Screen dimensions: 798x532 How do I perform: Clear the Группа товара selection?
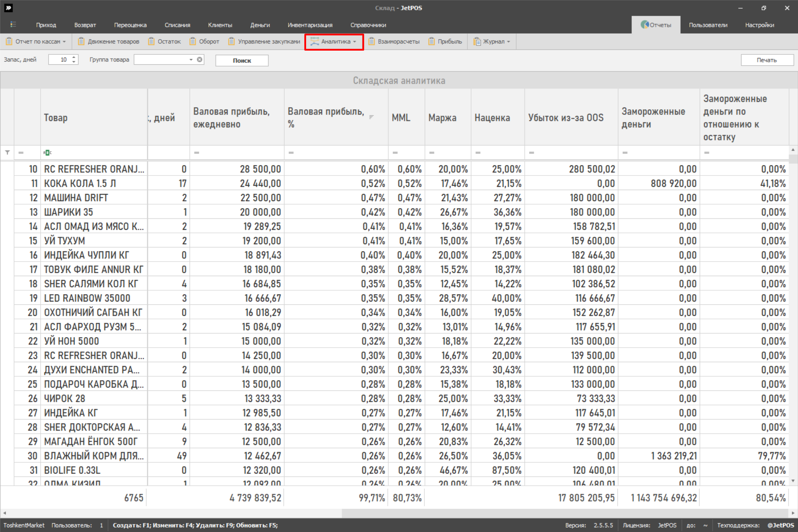pos(200,59)
